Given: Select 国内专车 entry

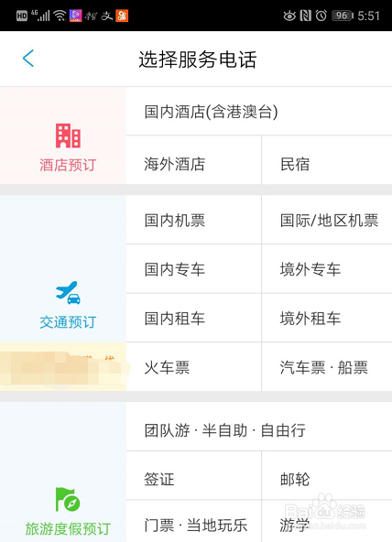Looking at the screenshot, I should click(193, 268).
